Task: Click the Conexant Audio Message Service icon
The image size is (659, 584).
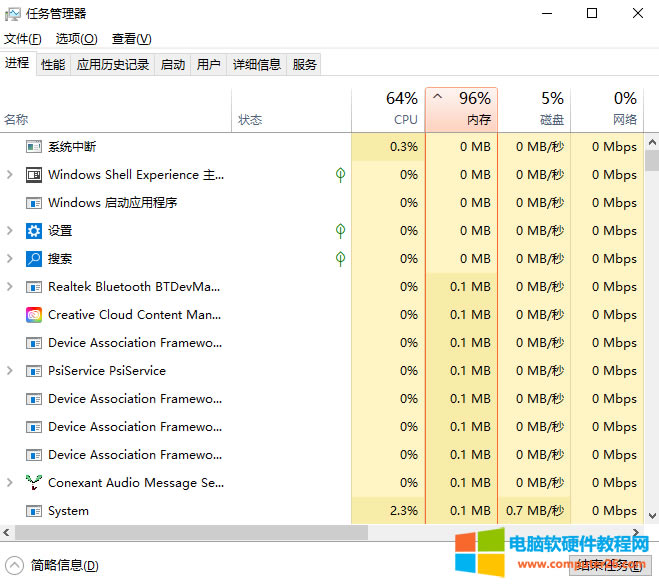Action: point(34,483)
